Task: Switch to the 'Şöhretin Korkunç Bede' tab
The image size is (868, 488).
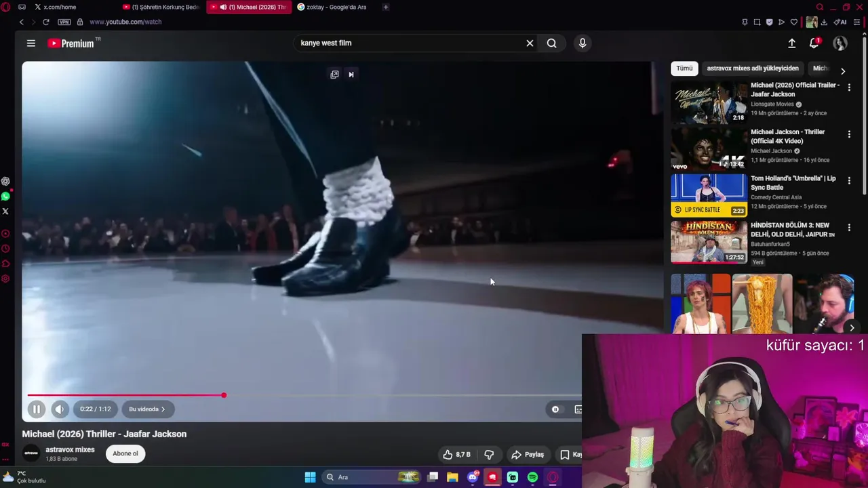Action: click(161, 7)
